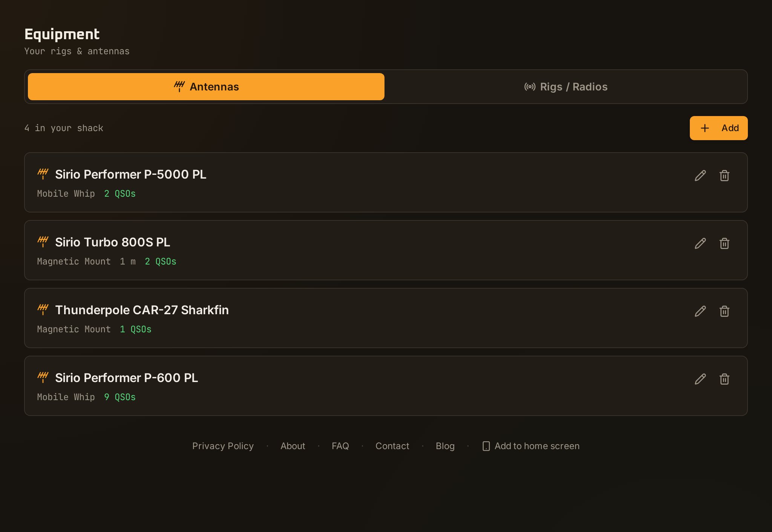Click antenna icon beside Sirio Turbo 800S PL
Screen dimensions: 772x532
43,242
